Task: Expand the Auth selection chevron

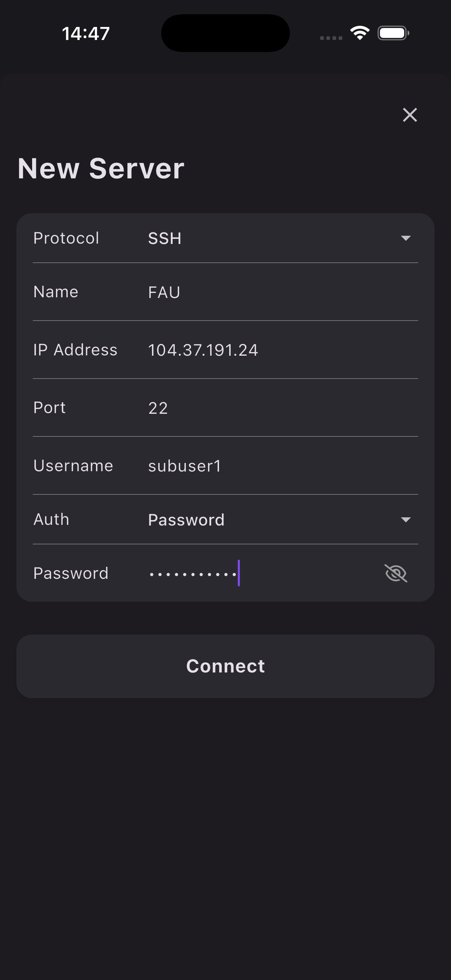Action: point(407,520)
